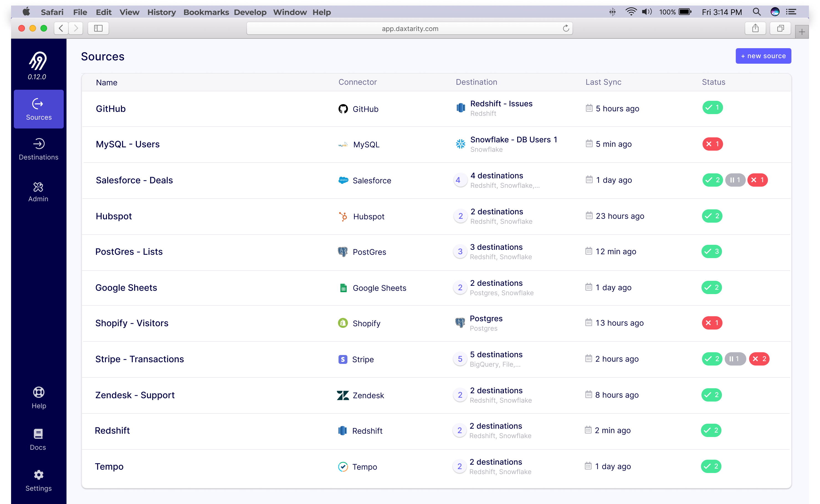820x504 pixels.
Task: Click the paused sync badge on Stripe - Transactions
Action: point(735,359)
